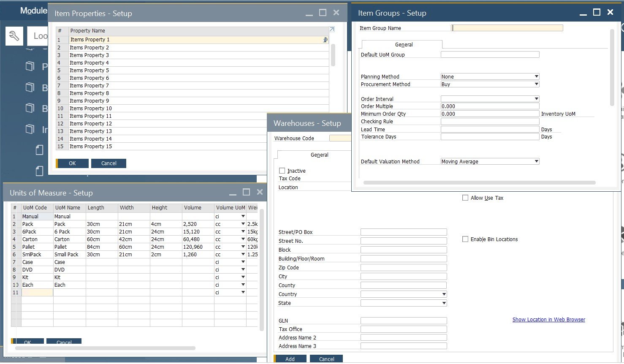Open the Country dropdown in Warehouses Setup
The image size is (624, 364).
[x=443, y=293]
